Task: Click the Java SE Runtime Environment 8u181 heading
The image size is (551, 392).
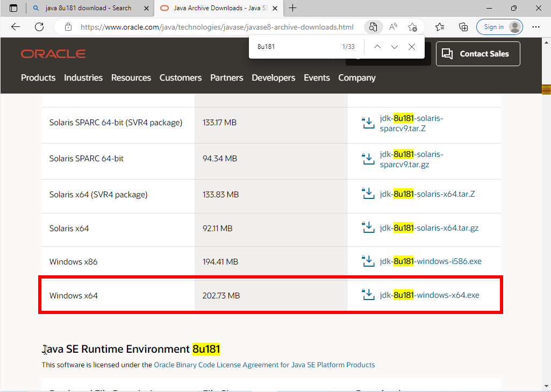Action: click(131, 349)
